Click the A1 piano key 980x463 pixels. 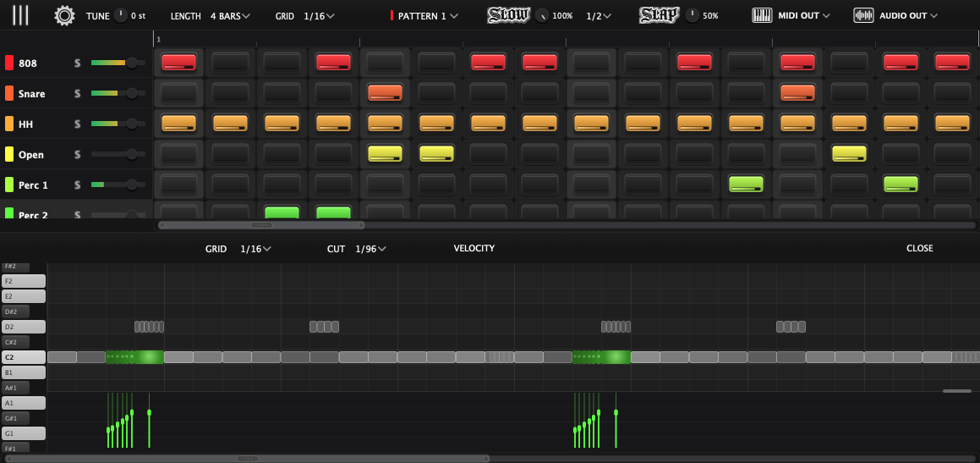click(23, 403)
